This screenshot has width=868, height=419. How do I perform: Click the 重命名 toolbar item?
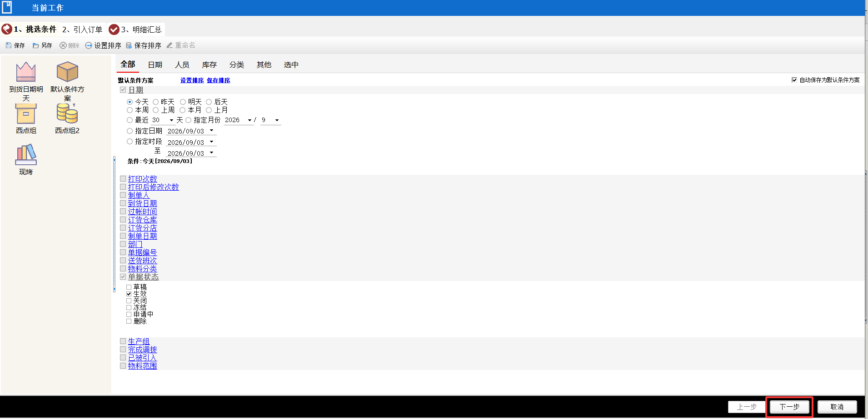click(181, 45)
